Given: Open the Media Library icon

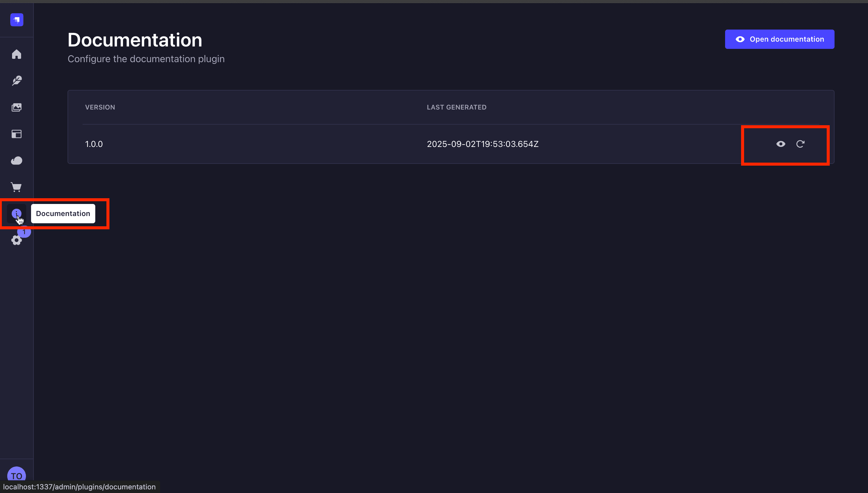Looking at the screenshot, I should tap(17, 107).
